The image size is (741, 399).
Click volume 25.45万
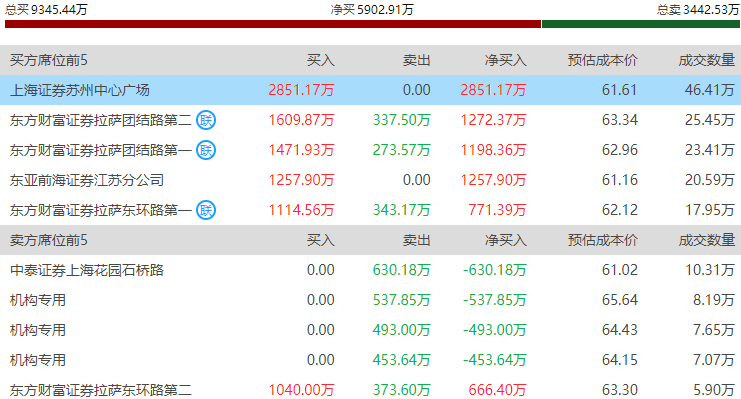click(710, 120)
